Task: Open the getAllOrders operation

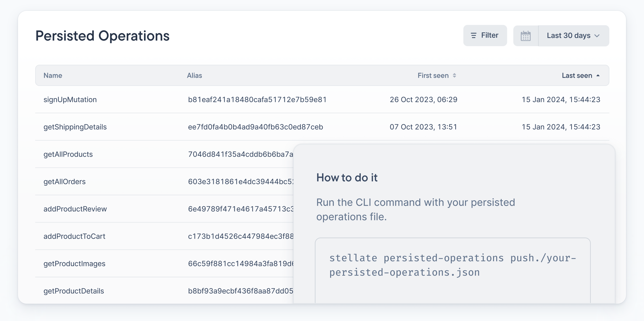Action: pos(64,182)
